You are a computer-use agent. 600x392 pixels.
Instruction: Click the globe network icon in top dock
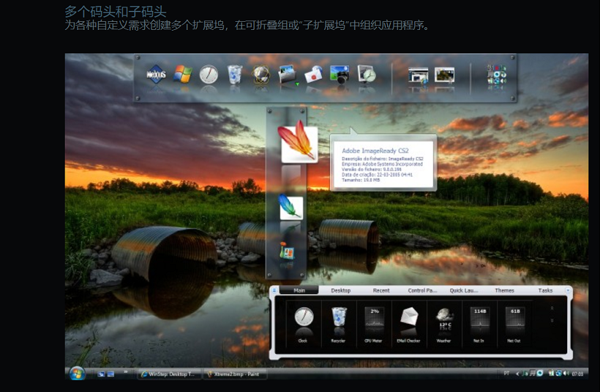pos(261,74)
